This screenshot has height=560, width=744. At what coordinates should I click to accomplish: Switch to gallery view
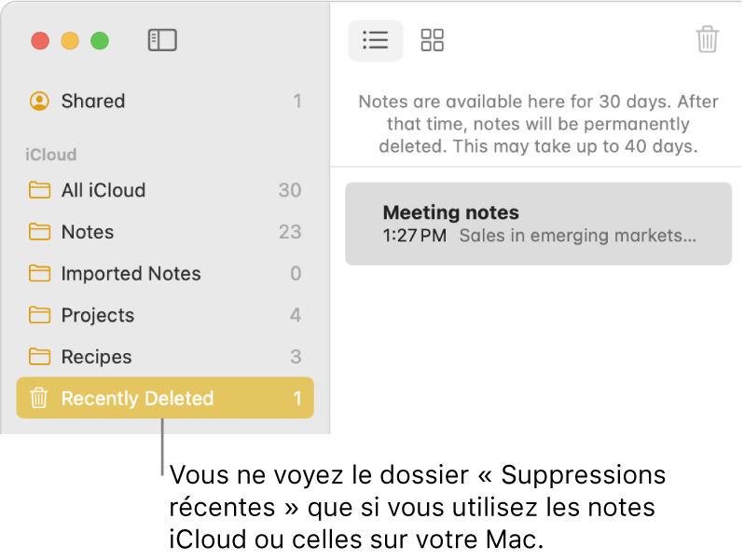(x=433, y=40)
